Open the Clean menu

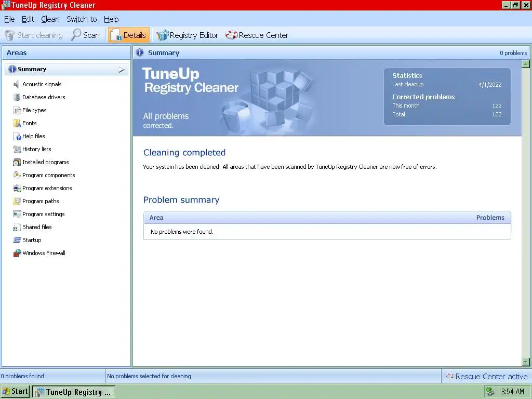[x=50, y=19]
